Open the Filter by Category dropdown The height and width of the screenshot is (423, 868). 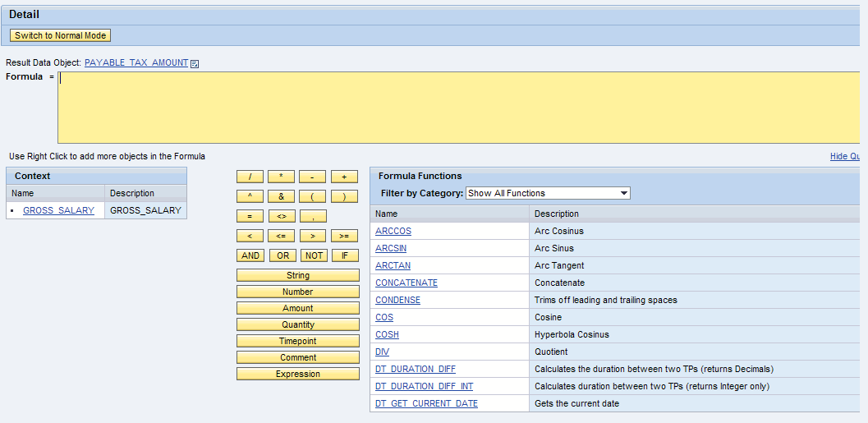pyautogui.click(x=548, y=193)
